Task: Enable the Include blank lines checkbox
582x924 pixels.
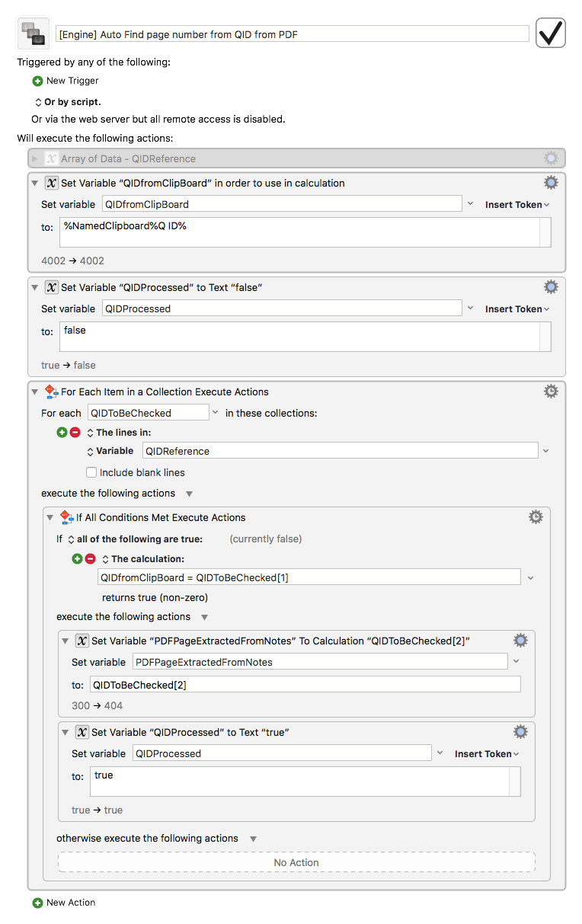Action: click(91, 472)
